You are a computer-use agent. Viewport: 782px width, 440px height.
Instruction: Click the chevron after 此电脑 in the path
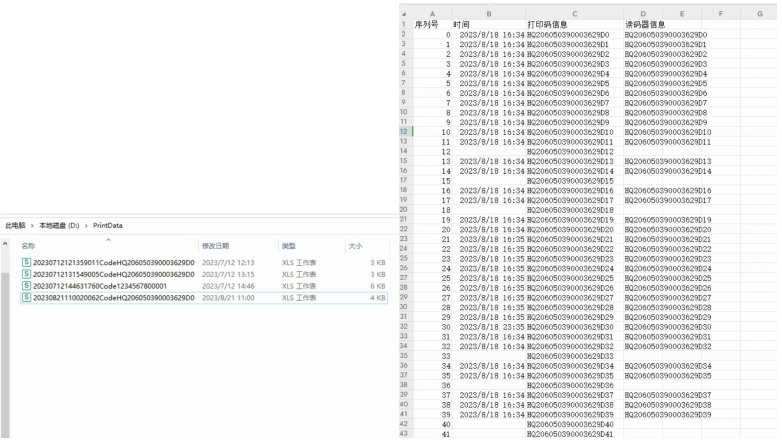tap(32, 226)
